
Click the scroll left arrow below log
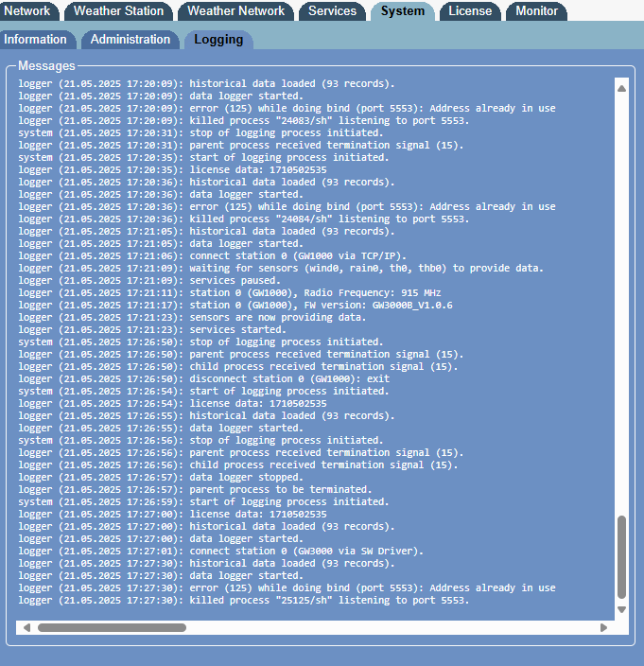point(26,627)
